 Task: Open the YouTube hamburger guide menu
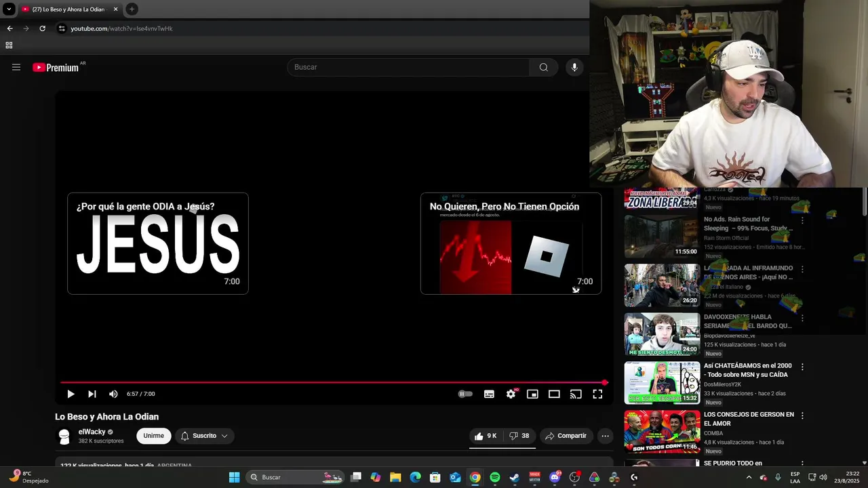pos(16,67)
